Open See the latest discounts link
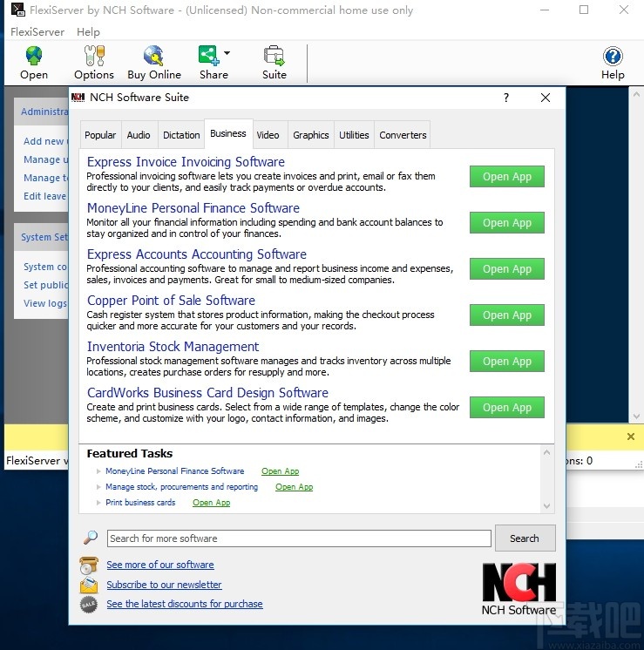 pos(185,604)
